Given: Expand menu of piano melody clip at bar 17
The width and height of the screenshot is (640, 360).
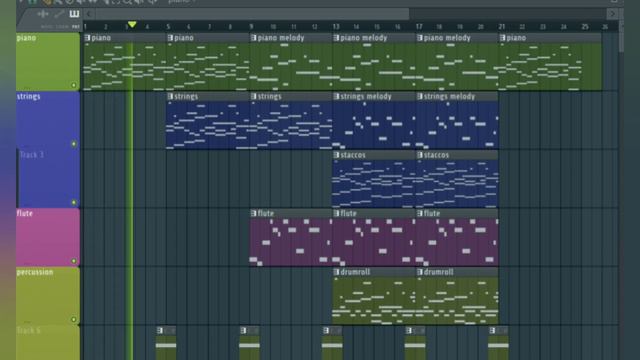Looking at the screenshot, I should pos(420,38).
